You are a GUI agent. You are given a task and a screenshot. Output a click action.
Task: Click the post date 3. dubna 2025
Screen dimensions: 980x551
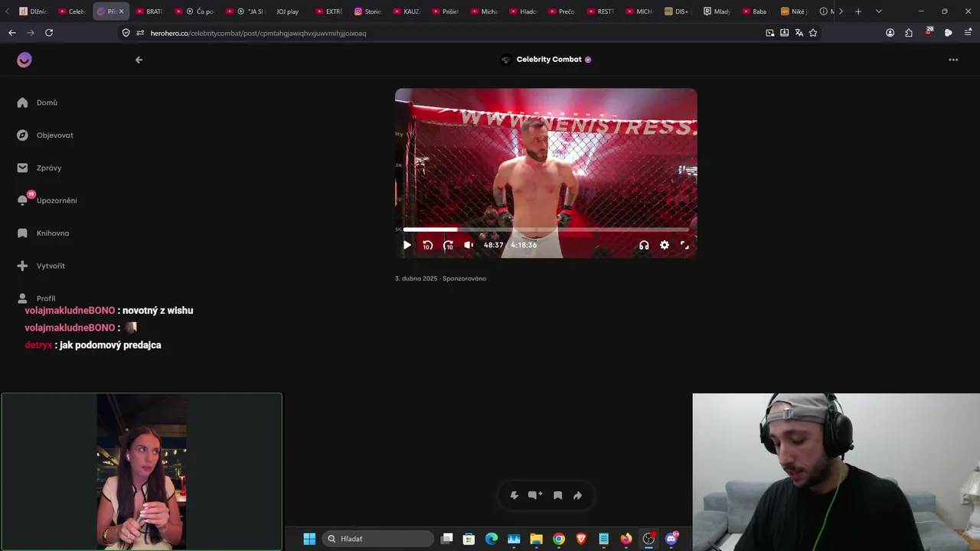pos(416,279)
